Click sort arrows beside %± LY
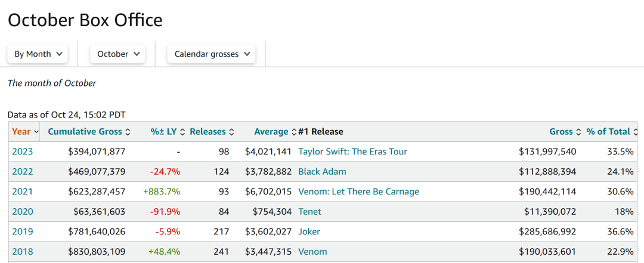The width and height of the screenshot is (644, 263). point(182,132)
